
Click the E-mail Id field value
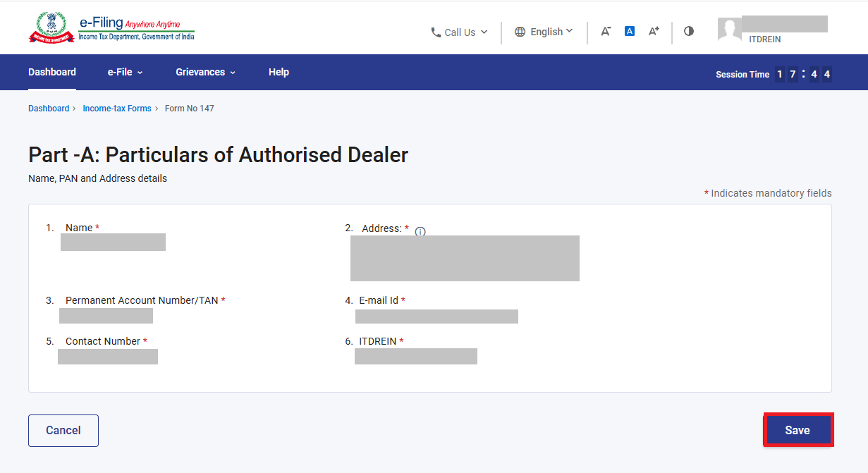[x=436, y=316]
